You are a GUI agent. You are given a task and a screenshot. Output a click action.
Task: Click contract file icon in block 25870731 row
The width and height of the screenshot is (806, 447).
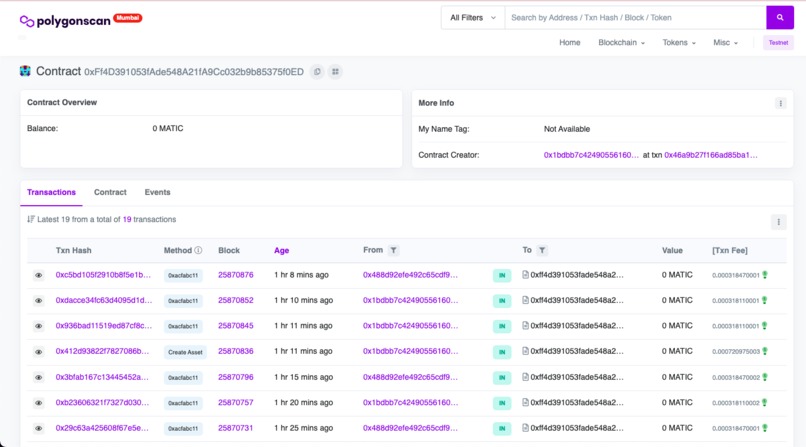(x=525, y=428)
